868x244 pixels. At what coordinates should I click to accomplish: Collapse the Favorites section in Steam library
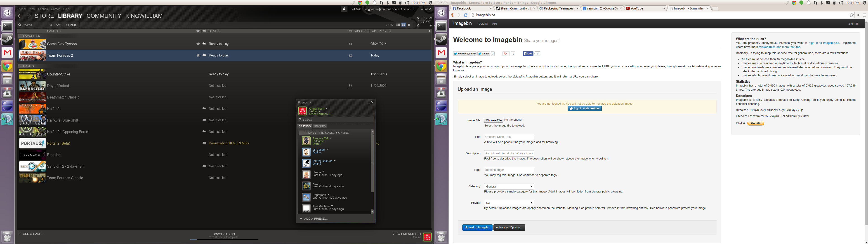(x=21, y=36)
